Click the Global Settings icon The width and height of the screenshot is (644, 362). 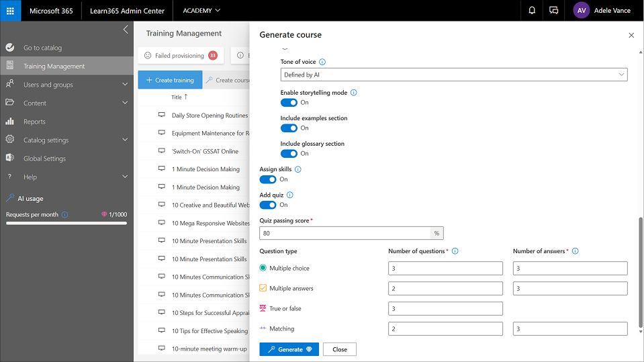[10, 158]
